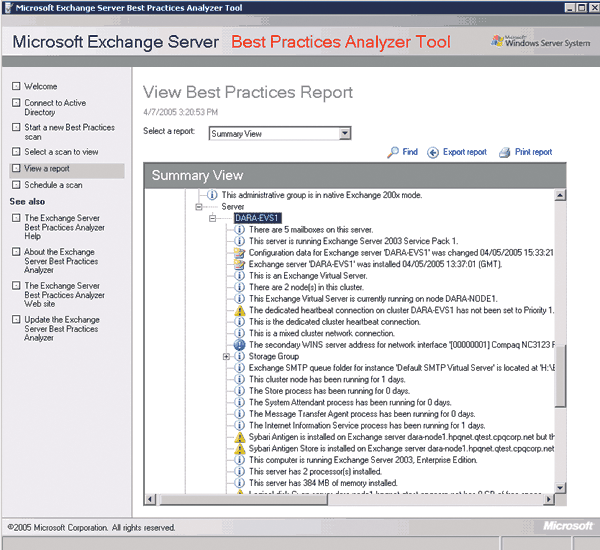Image resolution: width=600 pixels, height=550 pixels.
Task: Click info icon next to 5 mailboxes entry
Action: (x=240, y=229)
